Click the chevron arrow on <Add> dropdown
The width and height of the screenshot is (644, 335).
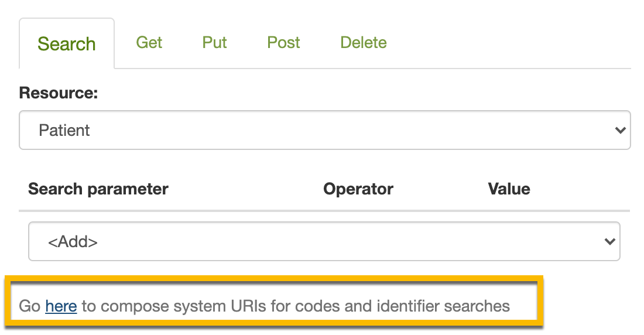610,241
